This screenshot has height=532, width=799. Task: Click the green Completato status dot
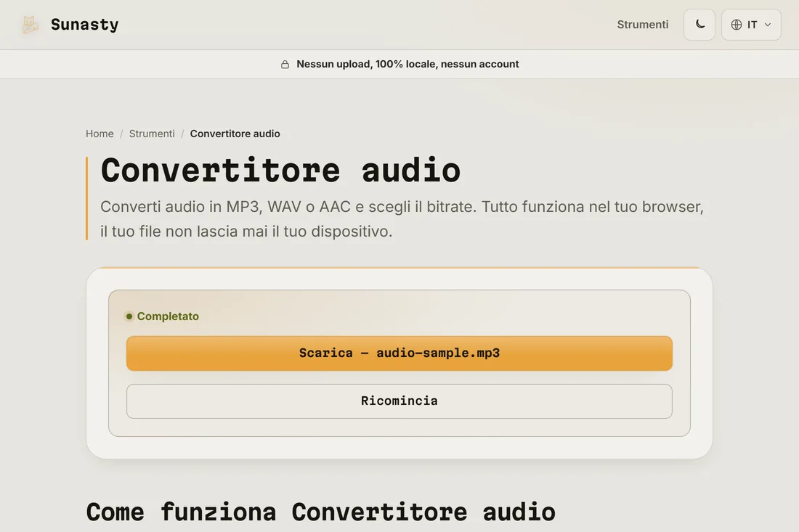pos(129,316)
